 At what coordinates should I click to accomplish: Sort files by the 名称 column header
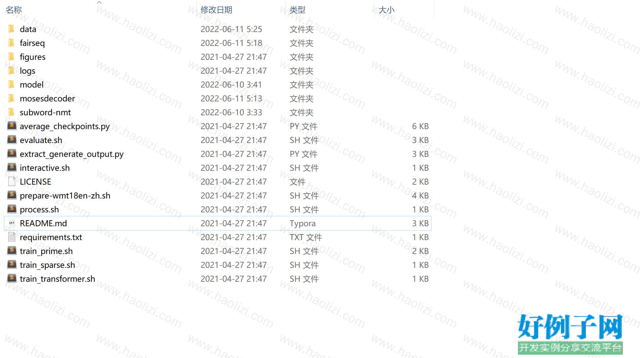coord(14,10)
